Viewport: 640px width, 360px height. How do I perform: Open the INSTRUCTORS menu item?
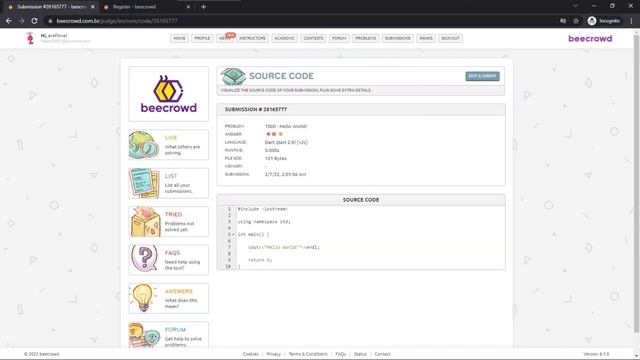pos(252,38)
